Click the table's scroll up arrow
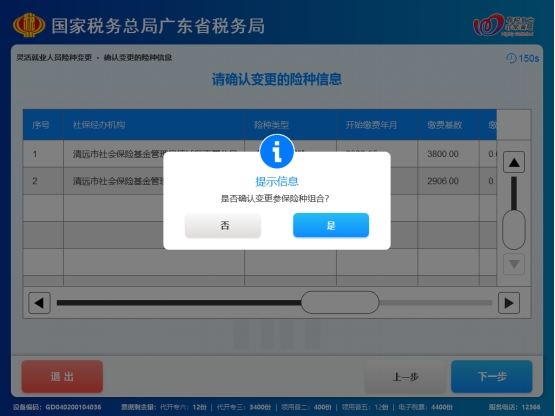This screenshot has height=416, width=555. click(514, 163)
